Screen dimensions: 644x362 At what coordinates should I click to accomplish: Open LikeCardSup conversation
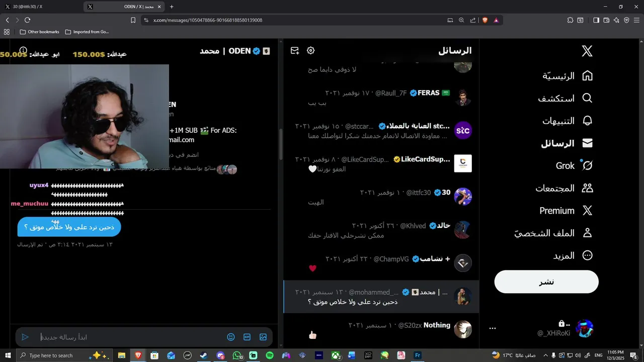coord(381,164)
